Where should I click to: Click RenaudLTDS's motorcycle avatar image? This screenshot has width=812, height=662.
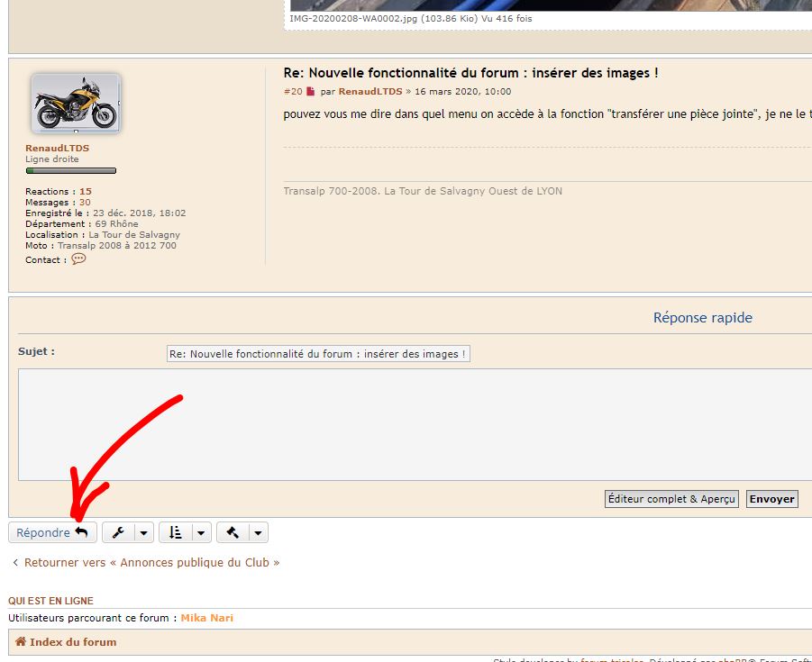pyautogui.click(x=76, y=104)
